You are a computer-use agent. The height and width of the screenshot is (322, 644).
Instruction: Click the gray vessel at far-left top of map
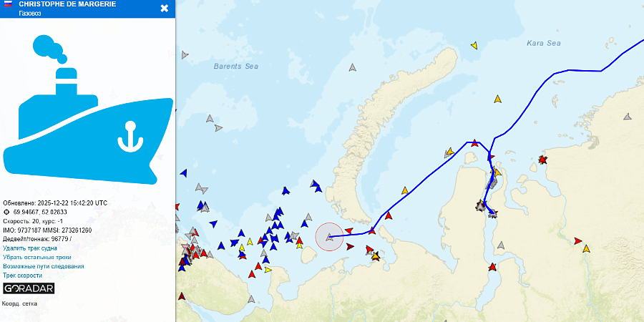point(185,54)
